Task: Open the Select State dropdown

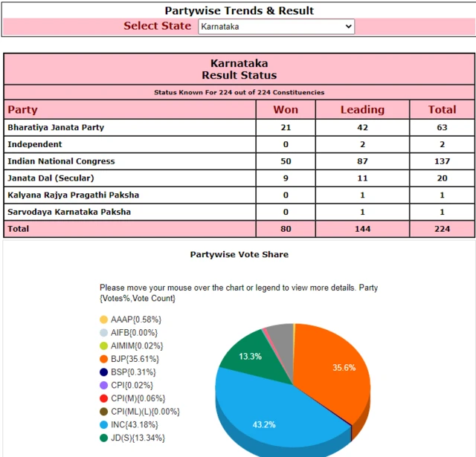Action: click(x=276, y=26)
